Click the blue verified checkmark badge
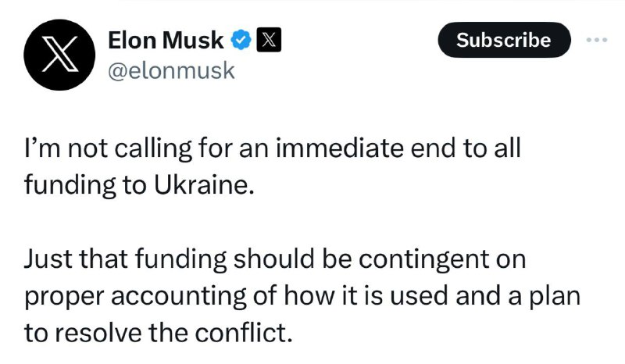 point(241,40)
